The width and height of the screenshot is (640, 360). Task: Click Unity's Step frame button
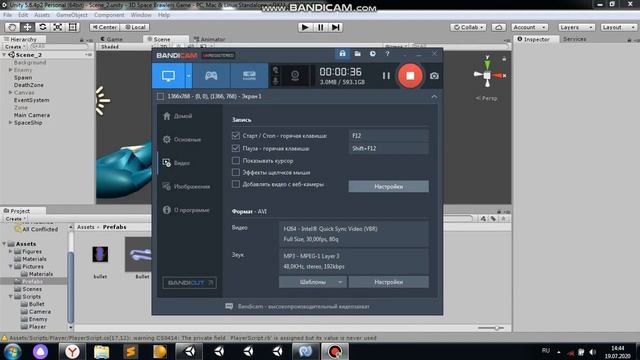336,27
